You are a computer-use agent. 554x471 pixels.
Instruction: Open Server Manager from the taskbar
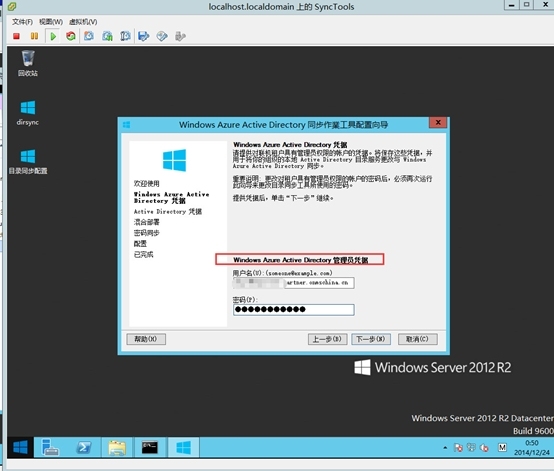(50, 447)
